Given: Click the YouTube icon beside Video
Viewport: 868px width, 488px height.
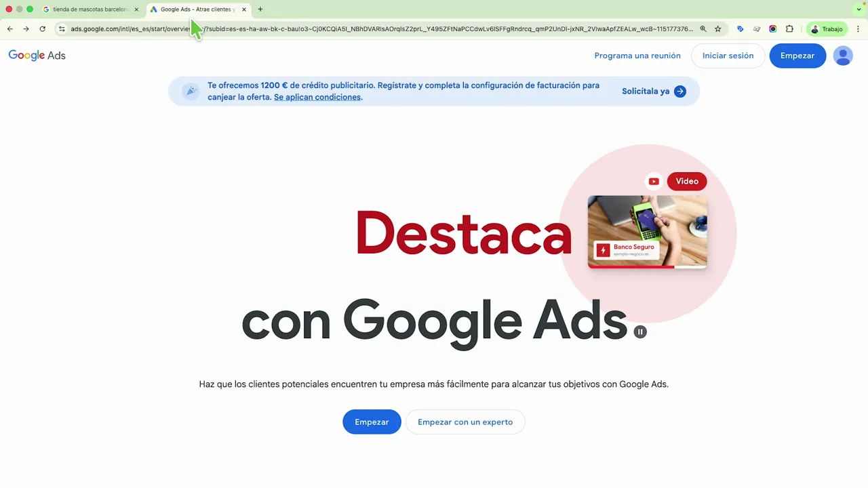Looking at the screenshot, I should tap(654, 181).
